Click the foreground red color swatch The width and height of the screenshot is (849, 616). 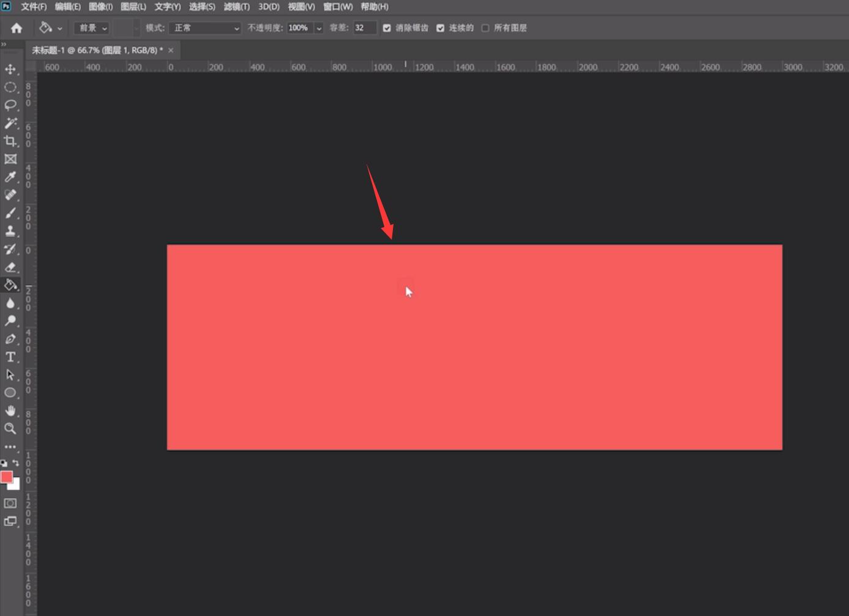point(6,477)
